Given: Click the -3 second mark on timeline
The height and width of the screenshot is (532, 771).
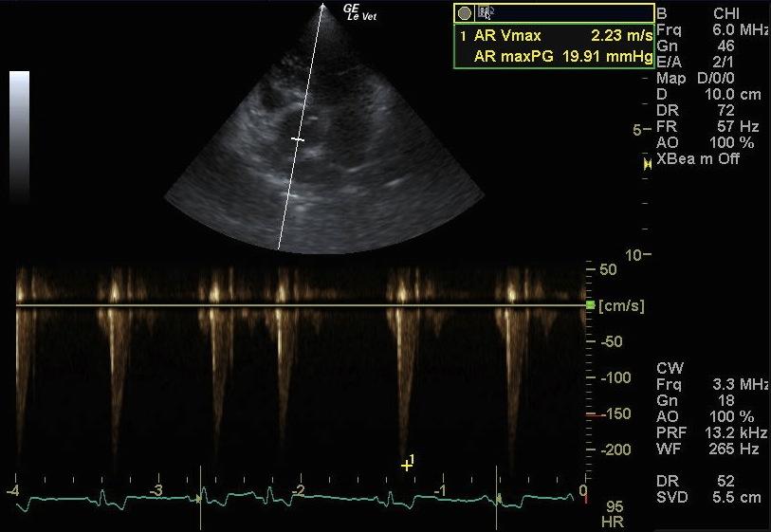Looking at the screenshot, I should click(x=158, y=490).
